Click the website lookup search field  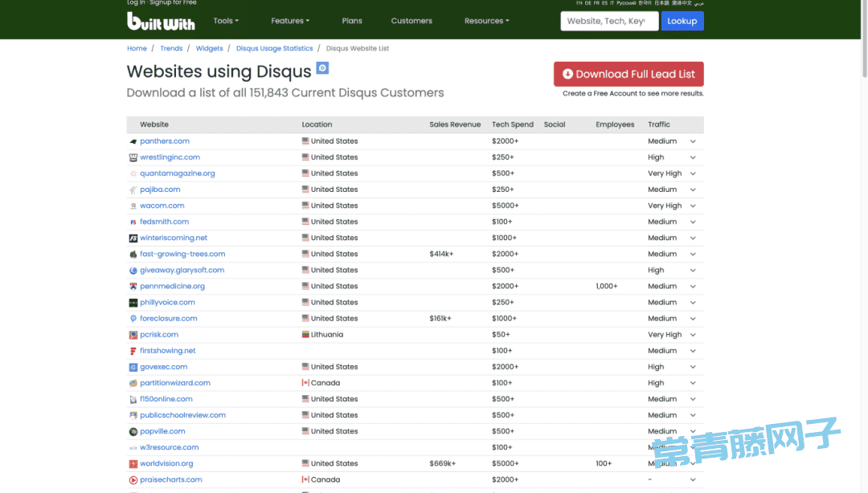coord(609,21)
